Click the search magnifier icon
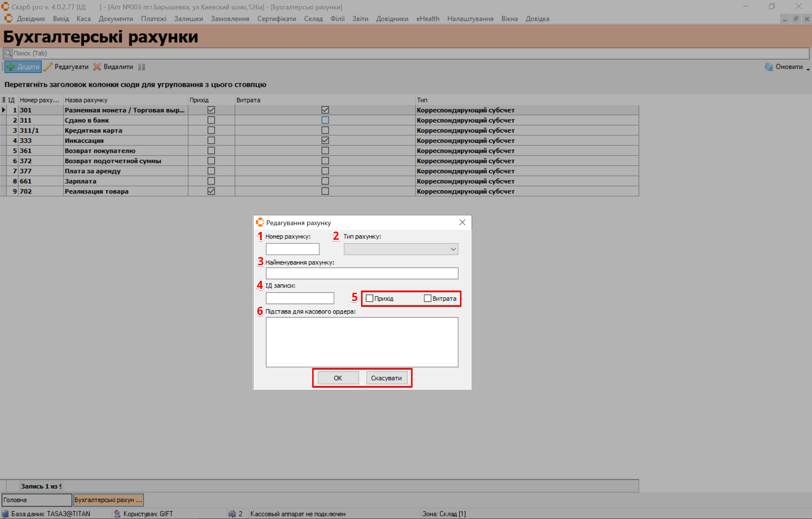Screen dimensions: 812x519 click(8, 53)
